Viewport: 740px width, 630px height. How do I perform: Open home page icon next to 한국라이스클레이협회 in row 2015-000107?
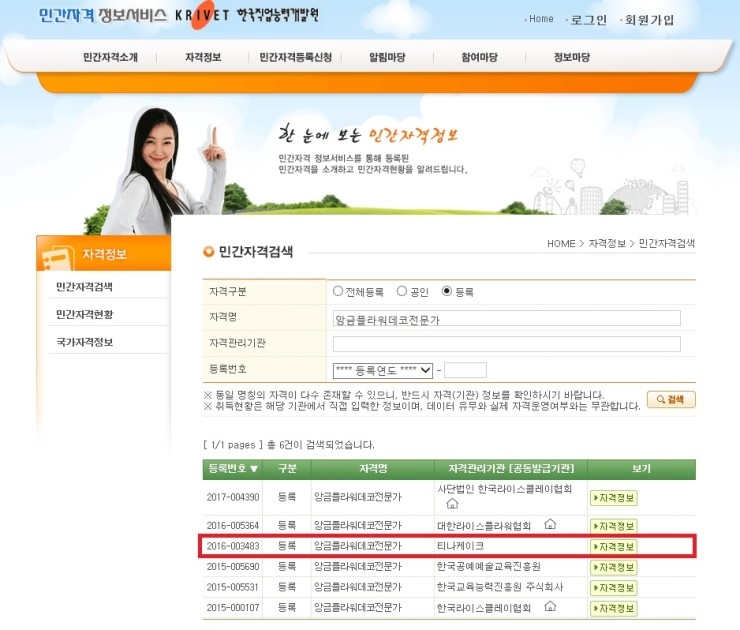[550, 606]
